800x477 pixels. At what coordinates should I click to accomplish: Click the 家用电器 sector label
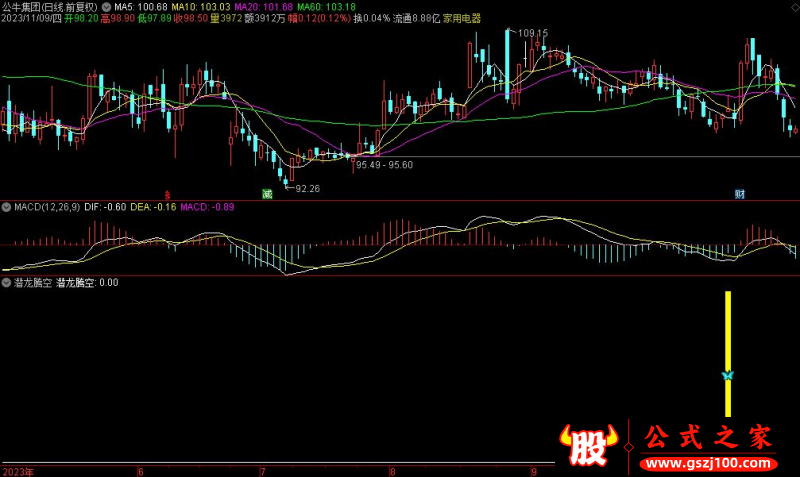point(461,19)
